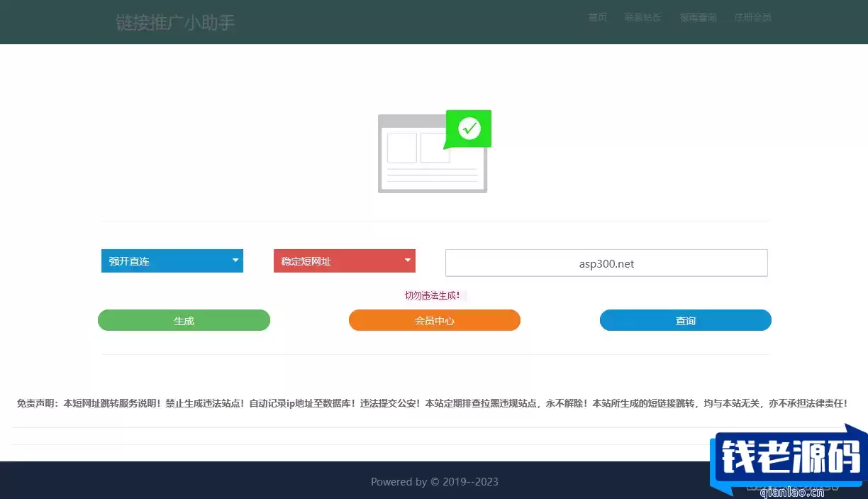
Task: Open the 首页 nav link
Action: 598,17
